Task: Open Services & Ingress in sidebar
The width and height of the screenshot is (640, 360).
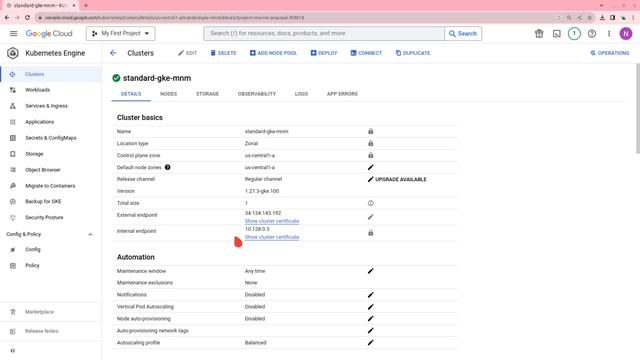Action: [x=51, y=106]
